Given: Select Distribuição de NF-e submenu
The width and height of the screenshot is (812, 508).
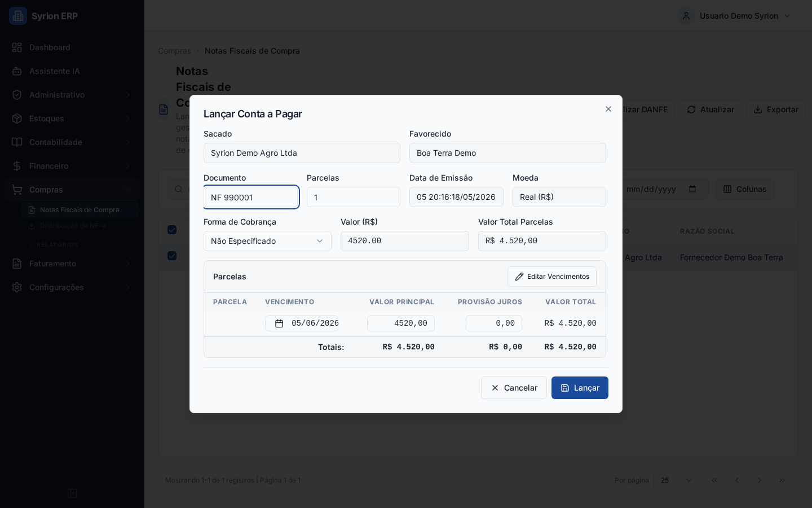Looking at the screenshot, I should coord(80,226).
